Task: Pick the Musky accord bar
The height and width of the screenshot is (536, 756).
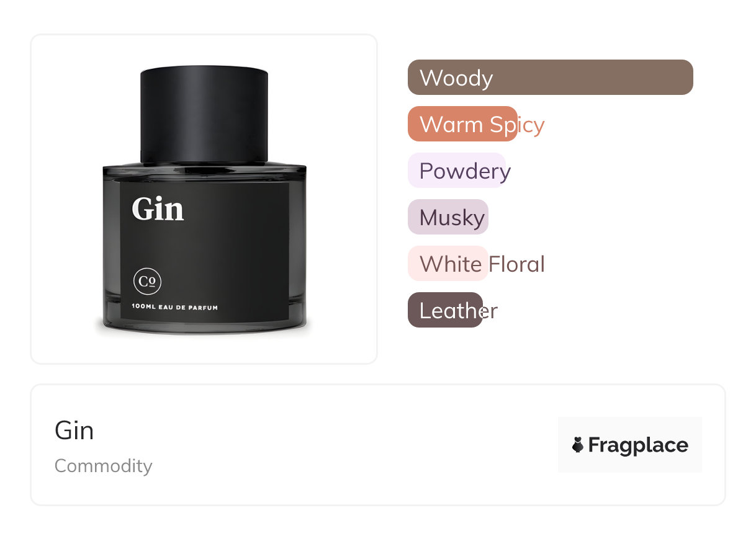Action: (448, 217)
